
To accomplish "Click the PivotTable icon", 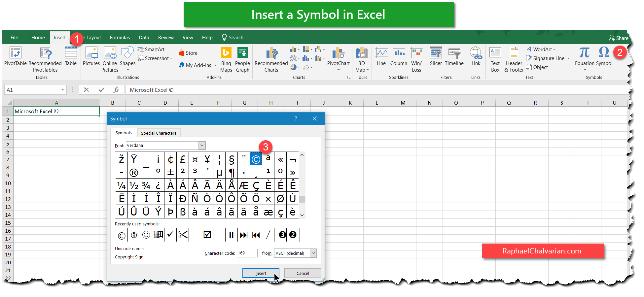I will point(16,53).
